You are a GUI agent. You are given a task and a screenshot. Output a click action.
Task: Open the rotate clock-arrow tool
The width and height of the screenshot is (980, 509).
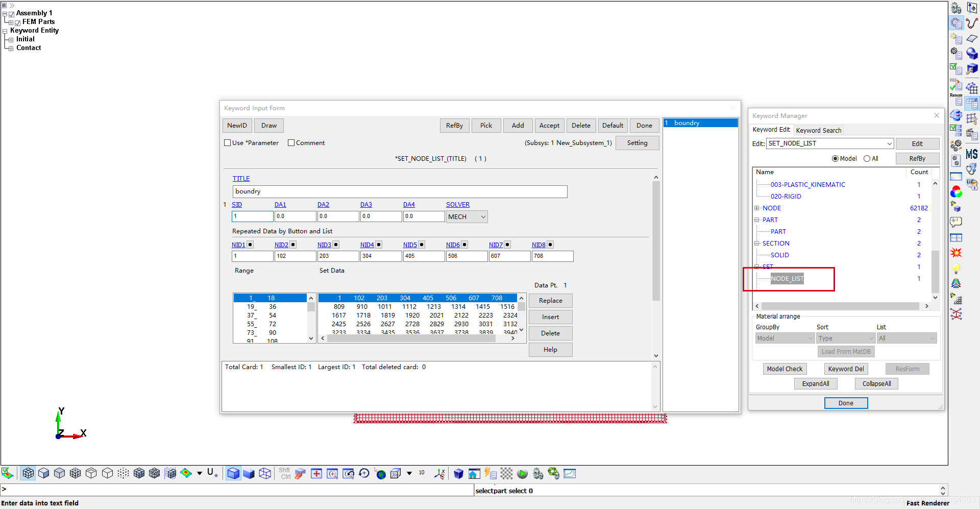coord(364,473)
